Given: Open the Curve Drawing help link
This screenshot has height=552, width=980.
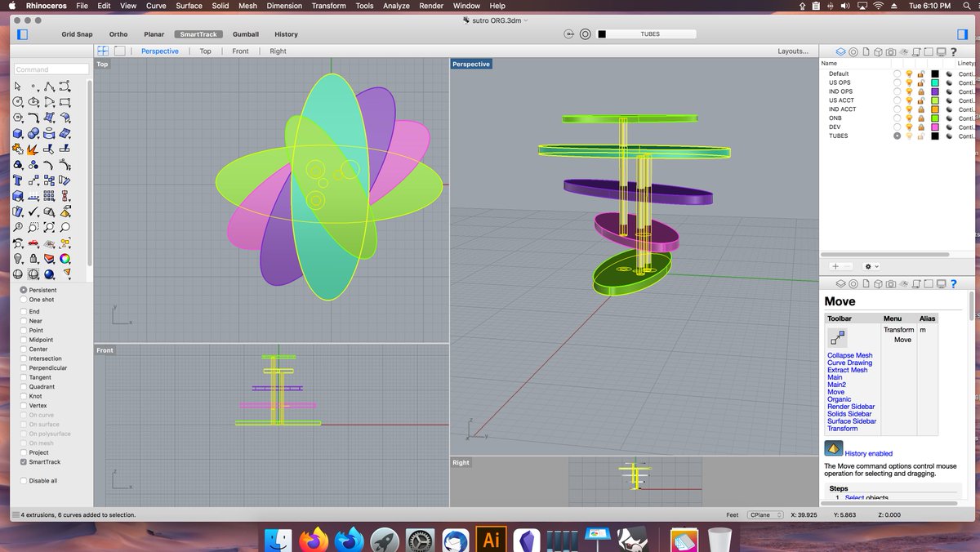Looking at the screenshot, I should click(x=849, y=363).
